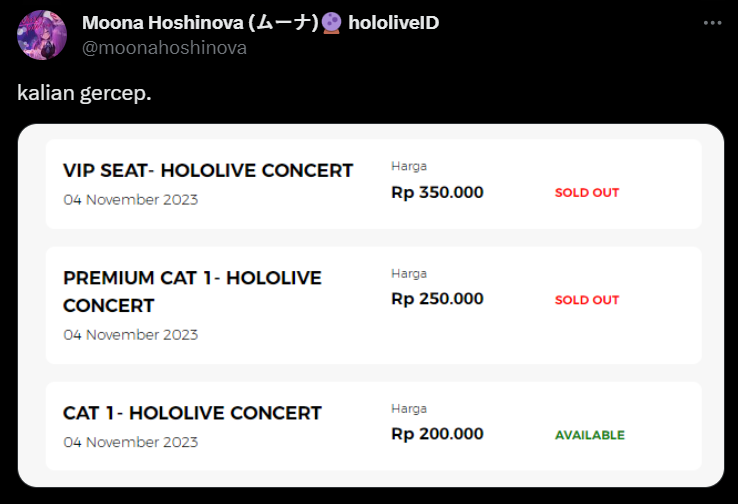This screenshot has width=738, height=504.
Task: Click the VIP SEAT date 04 November 2023
Action: click(x=131, y=200)
